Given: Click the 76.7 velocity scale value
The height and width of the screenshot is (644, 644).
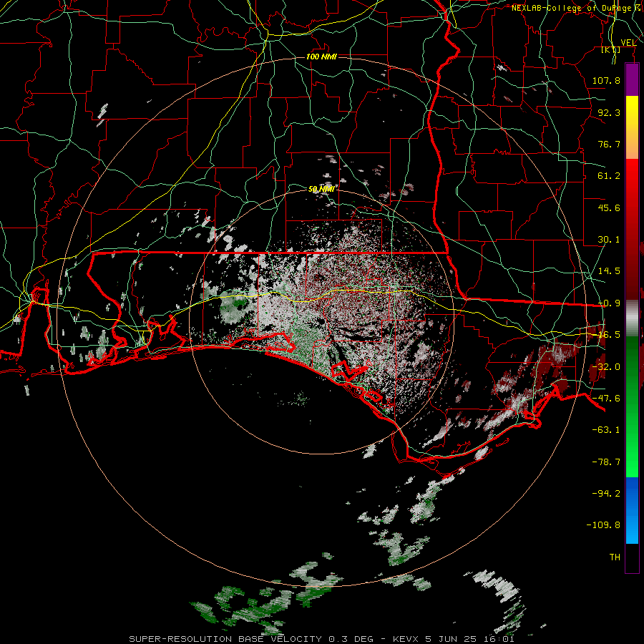Looking at the screenshot, I should click(x=609, y=144).
